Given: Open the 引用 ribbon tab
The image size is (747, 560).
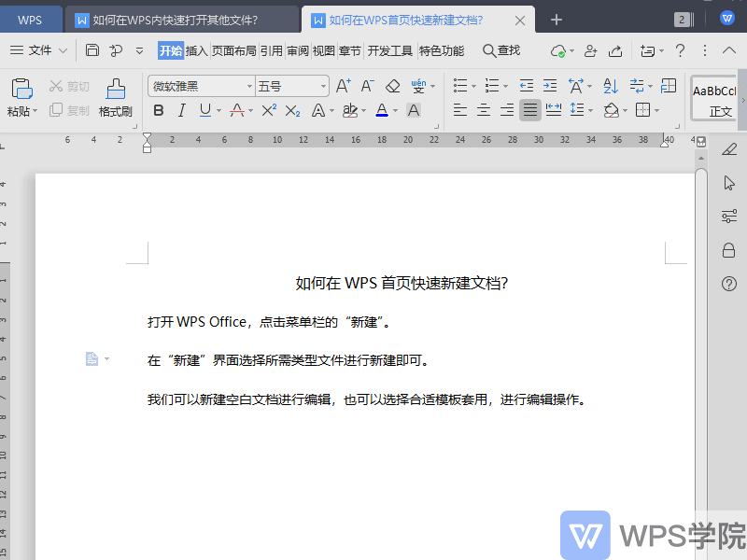Looking at the screenshot, I should (272, 50).
